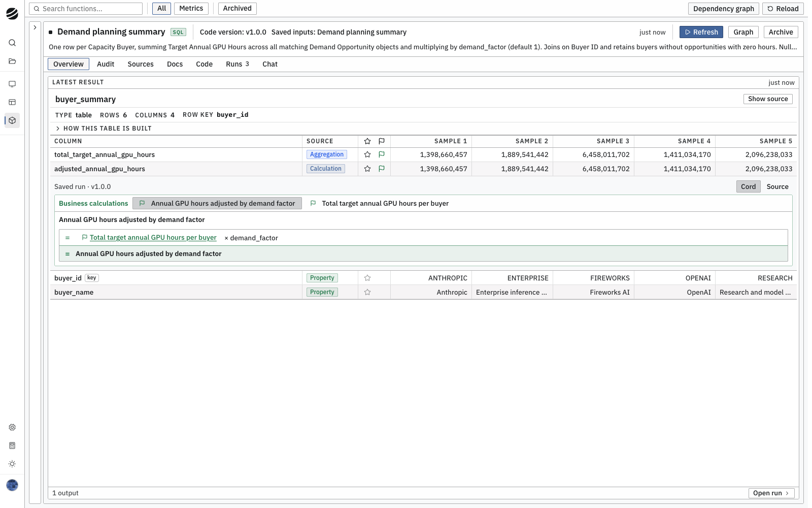The height and width of the screenshot is (508, 812).
Task: Show Archived functions
Action: click(238, 9)
